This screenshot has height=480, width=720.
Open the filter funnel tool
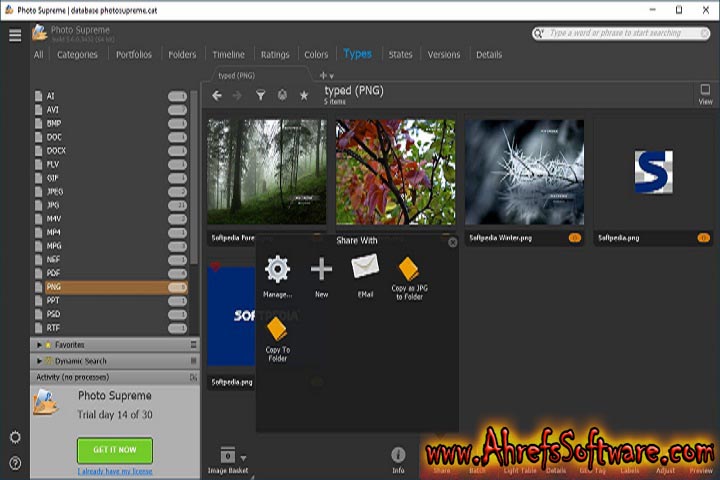point(260,95)
